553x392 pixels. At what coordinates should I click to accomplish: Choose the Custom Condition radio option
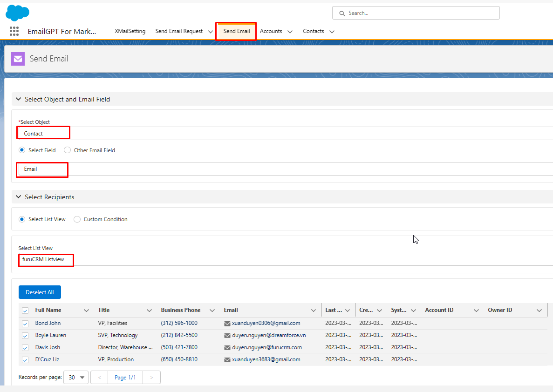point(77,219)
